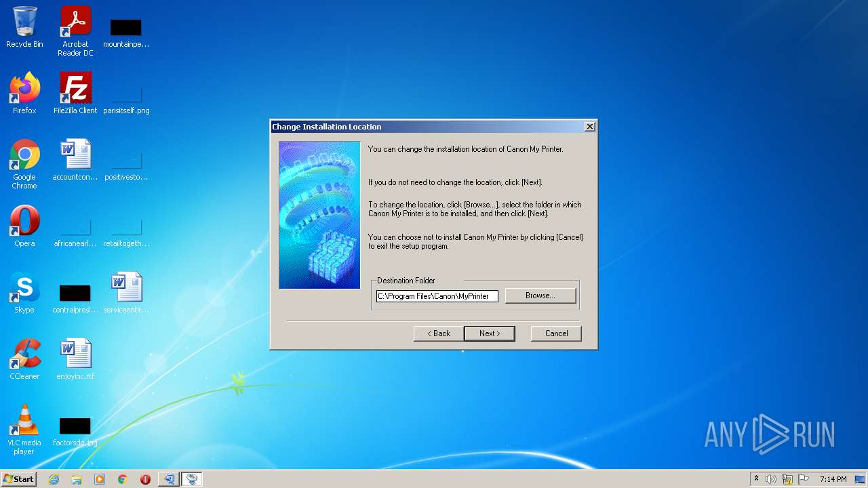Launch VLC media player shortcut
The image size is (868, 488).
(x=24, y=430)
